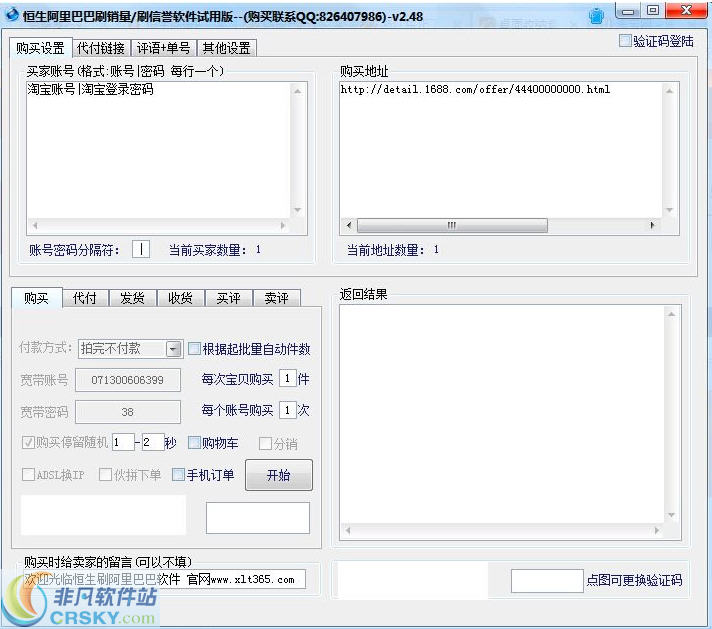This screenshot has width=712, height=629.
Task: Select the 买评 action tab
Action: (228, 298)
